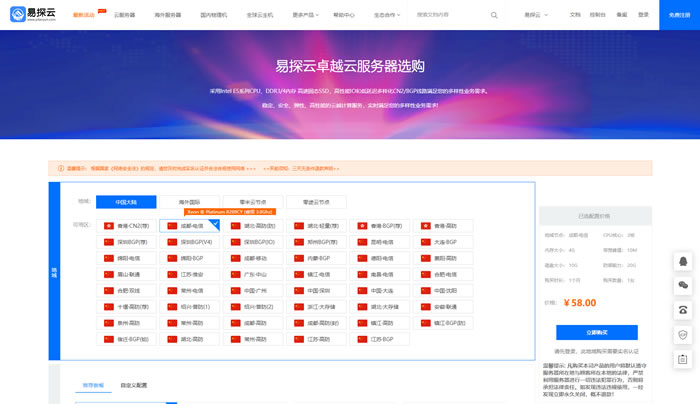
Task: Click the telephone support icon on sidebar
Action: (683, 308)
